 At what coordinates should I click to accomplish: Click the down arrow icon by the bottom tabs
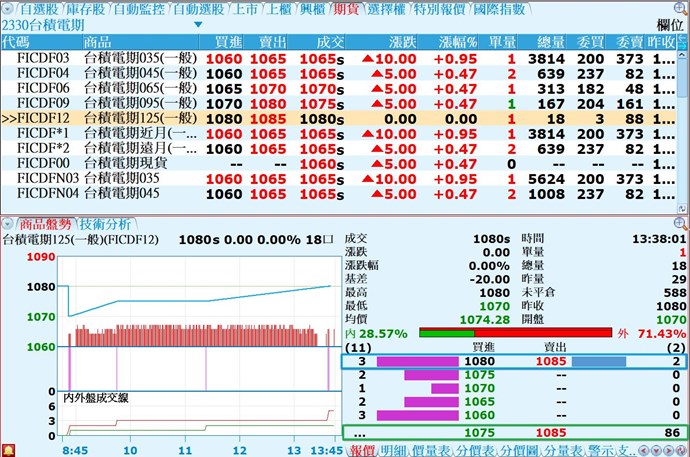coord(656,450)
